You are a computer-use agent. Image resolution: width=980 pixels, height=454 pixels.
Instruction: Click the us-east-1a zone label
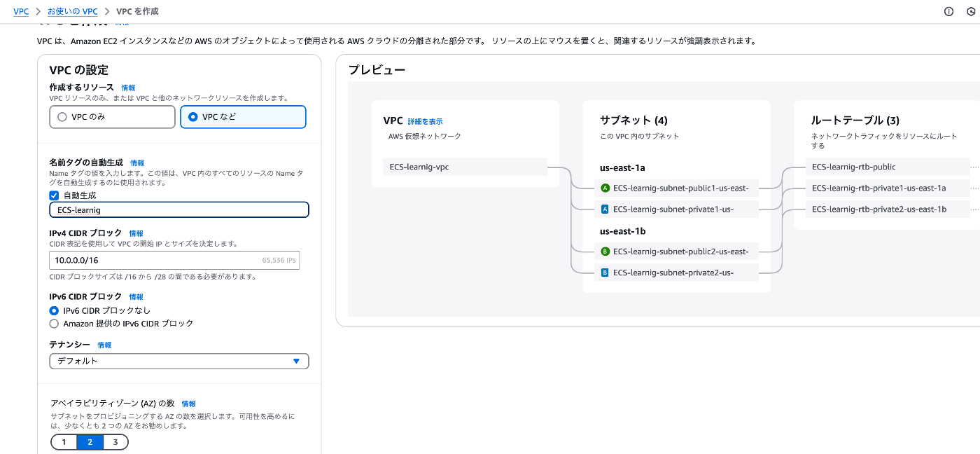(x=622, y=168)
